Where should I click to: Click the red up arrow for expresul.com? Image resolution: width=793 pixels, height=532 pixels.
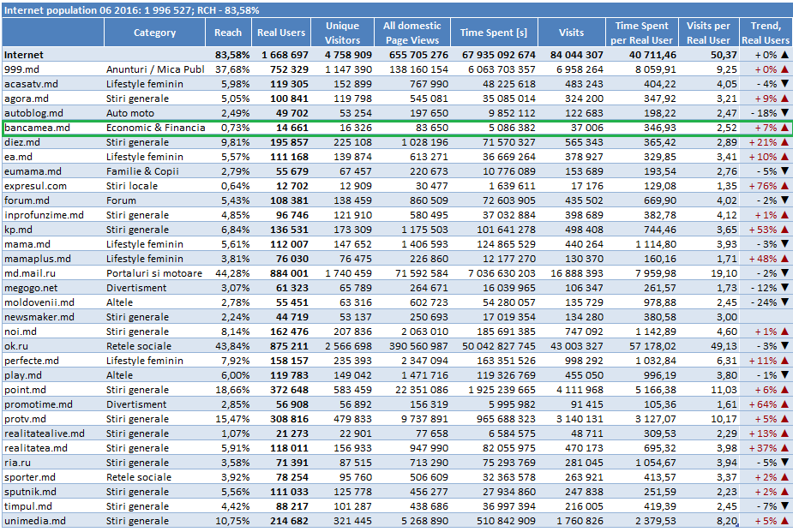pos(784,186)
